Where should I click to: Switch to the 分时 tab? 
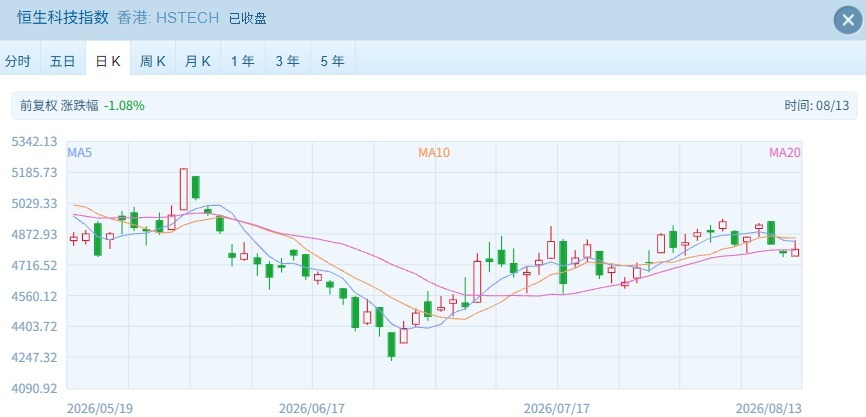(18, 61)
